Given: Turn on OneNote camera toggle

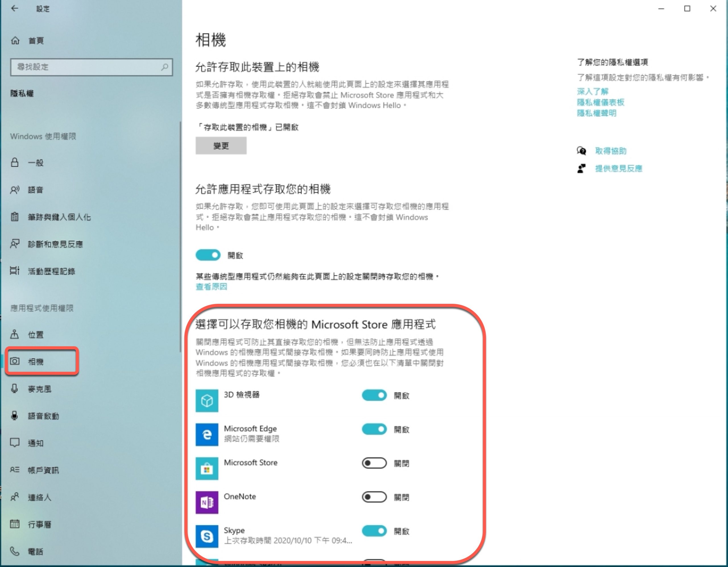Looking at the screenshot, I should pos(374,497).
